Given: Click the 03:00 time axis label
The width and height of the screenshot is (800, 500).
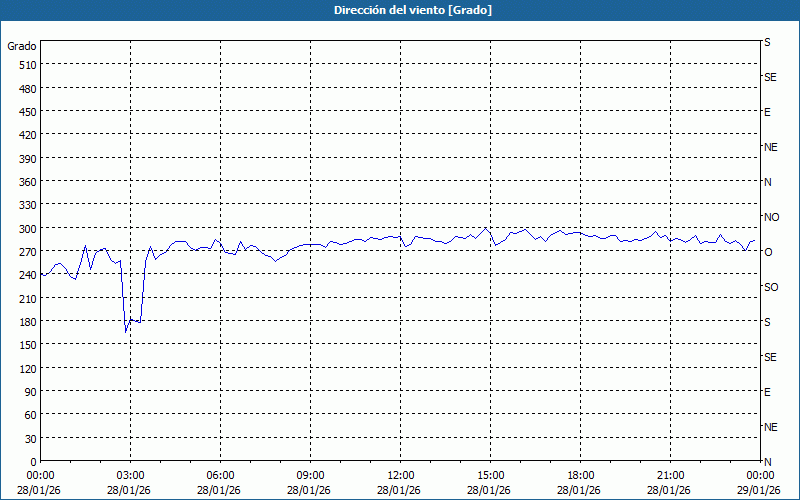Looking at the screenshot, I should coord(131,475).
